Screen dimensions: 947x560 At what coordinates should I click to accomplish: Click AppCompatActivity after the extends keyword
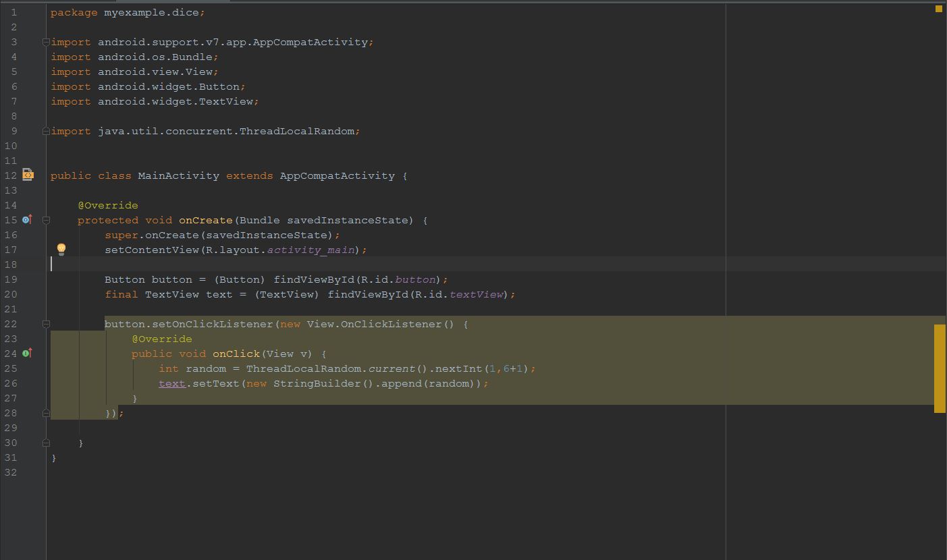pyautogui.click(x=337, y=175)
